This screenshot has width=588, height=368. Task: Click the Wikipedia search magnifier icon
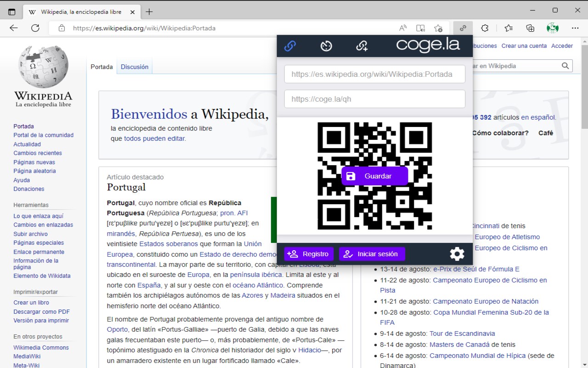565,66
